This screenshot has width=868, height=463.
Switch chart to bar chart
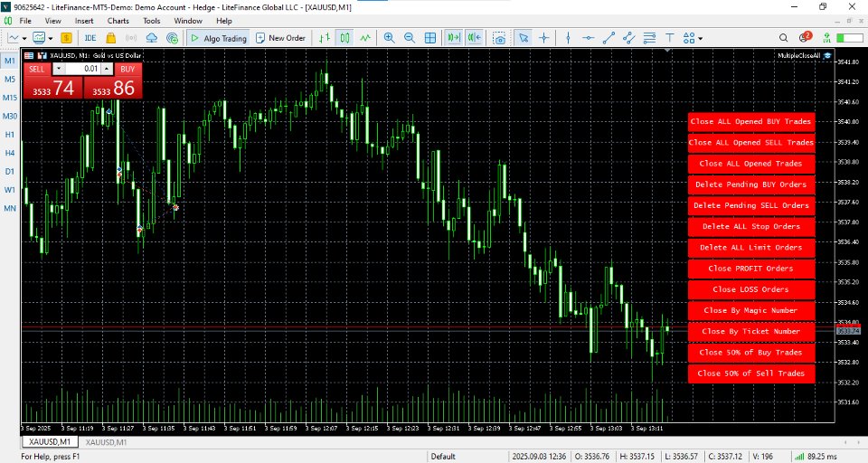(x=325, y=38)
